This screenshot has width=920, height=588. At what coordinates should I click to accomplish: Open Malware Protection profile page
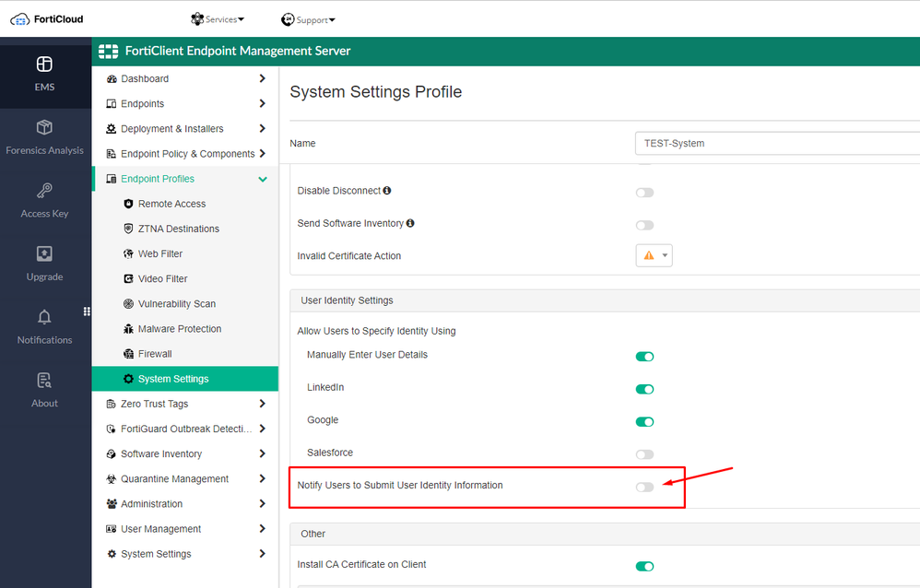(x=179, y=329)
